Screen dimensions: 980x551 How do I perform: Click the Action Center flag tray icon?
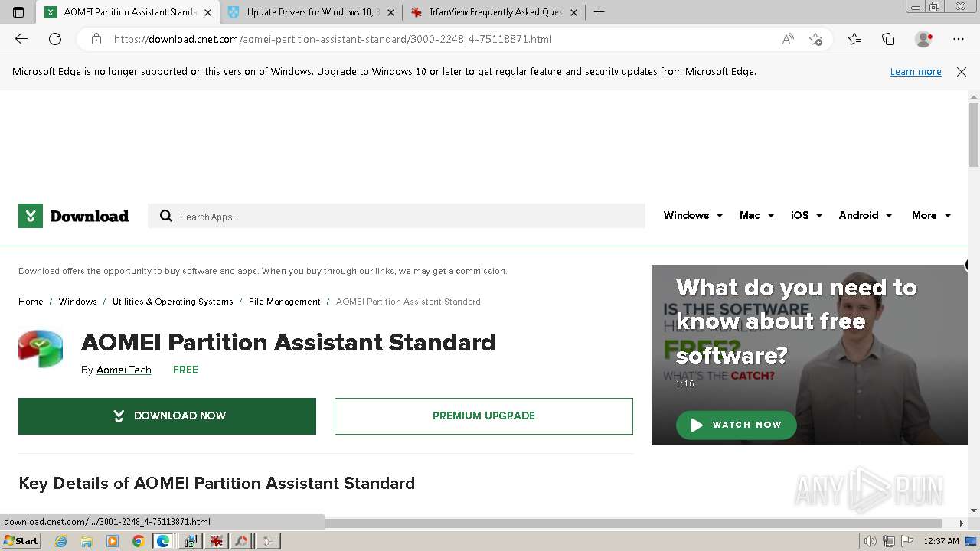[x=907, y=541]
